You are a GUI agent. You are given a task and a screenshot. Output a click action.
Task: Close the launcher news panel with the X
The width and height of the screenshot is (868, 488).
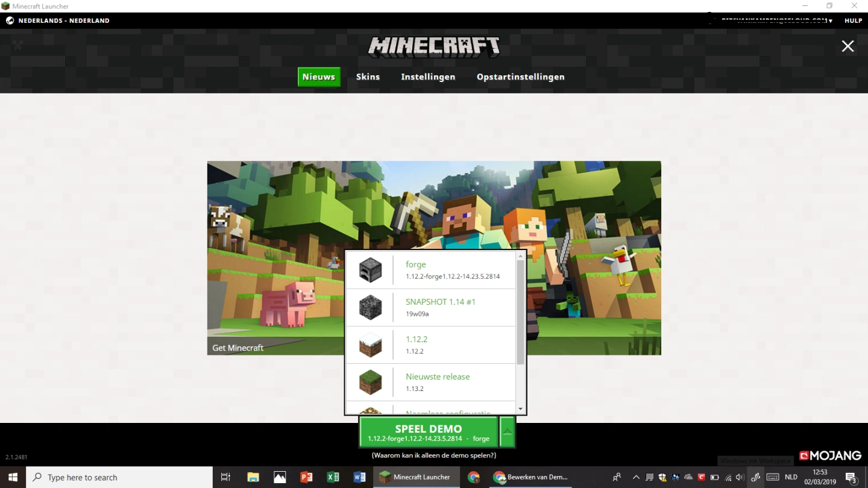click(848, 46)
